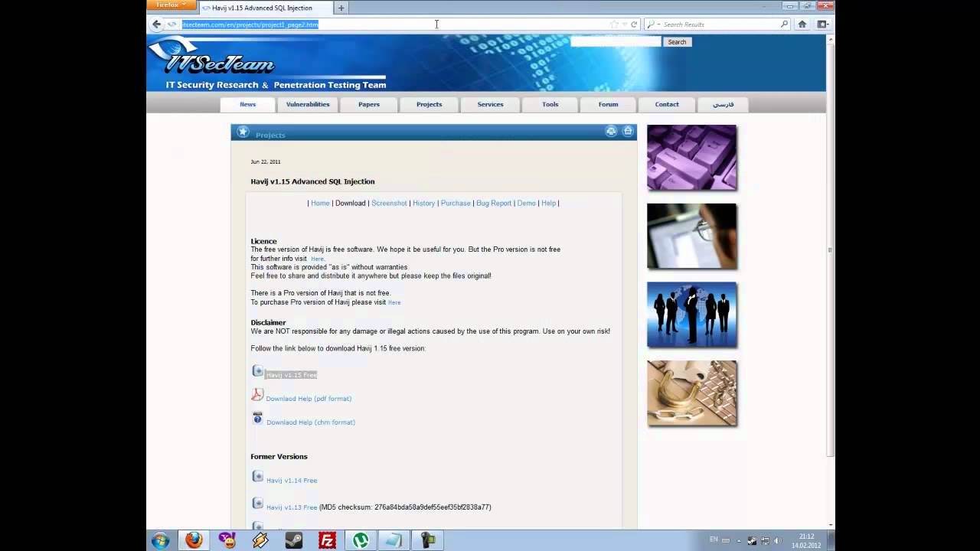
Task: Open a new browser tab
Action: (341, 8)
